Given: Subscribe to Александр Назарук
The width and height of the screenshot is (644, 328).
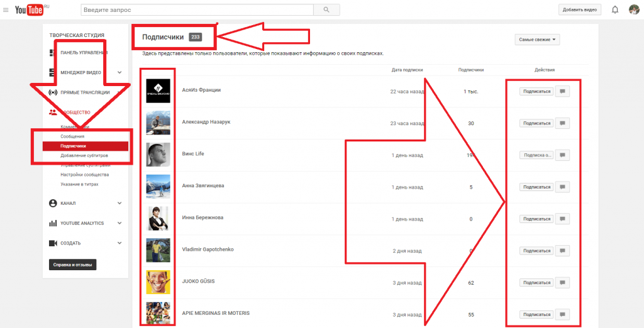Looking at the screenshot, I should point(536,123).
